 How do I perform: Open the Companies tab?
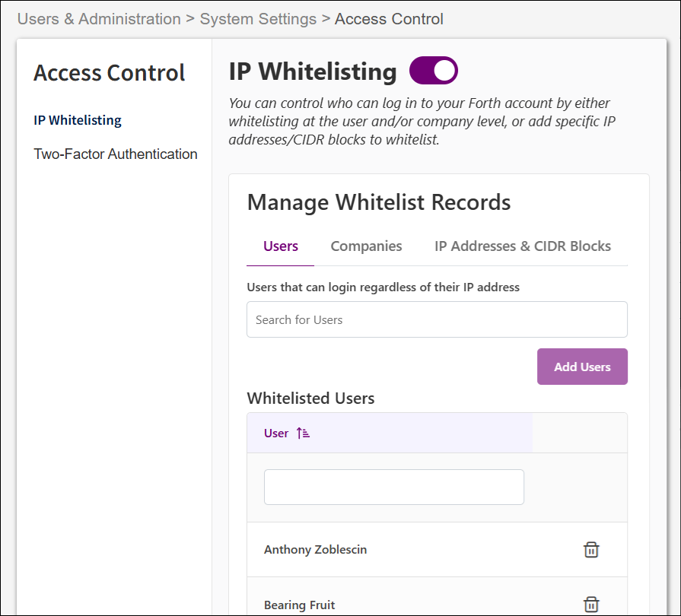click(366, 246)
